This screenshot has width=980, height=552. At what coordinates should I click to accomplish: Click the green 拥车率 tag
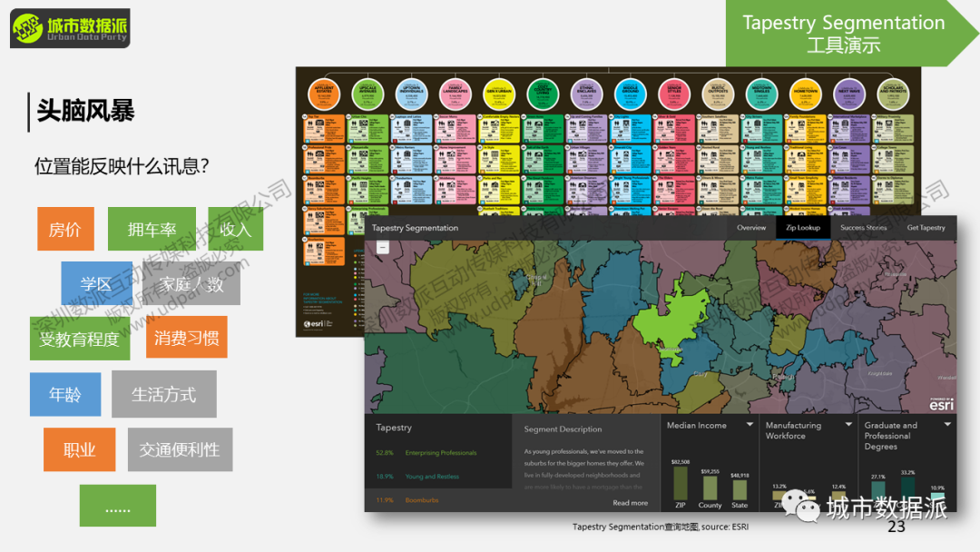152,229
